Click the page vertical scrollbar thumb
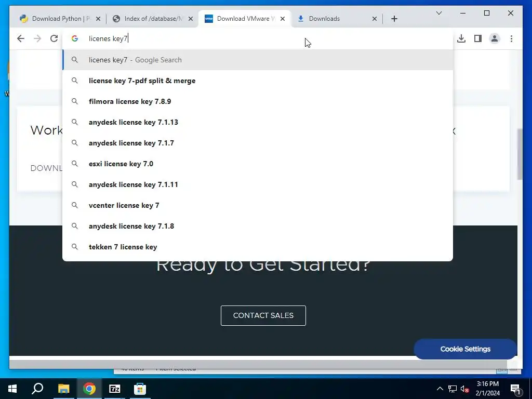Image resolution: width=532 pixels, height=399 pixels. [x=520, y=154]
